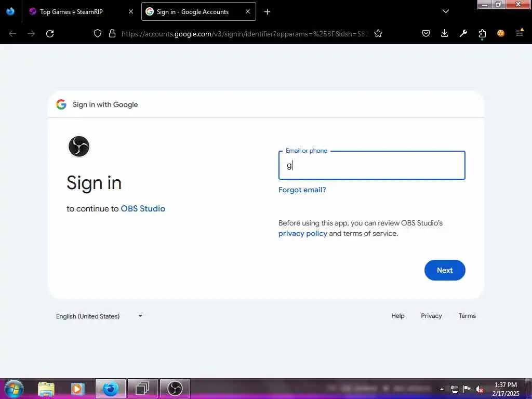Switch to OBS Studio in taskbar
The width and height of the screenshot is (532, 399).
tap(175, 389)
